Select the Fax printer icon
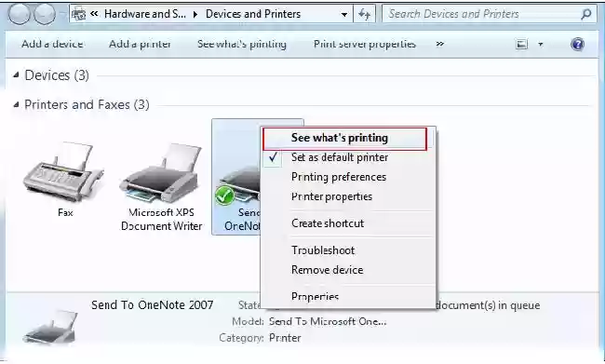 63,172
